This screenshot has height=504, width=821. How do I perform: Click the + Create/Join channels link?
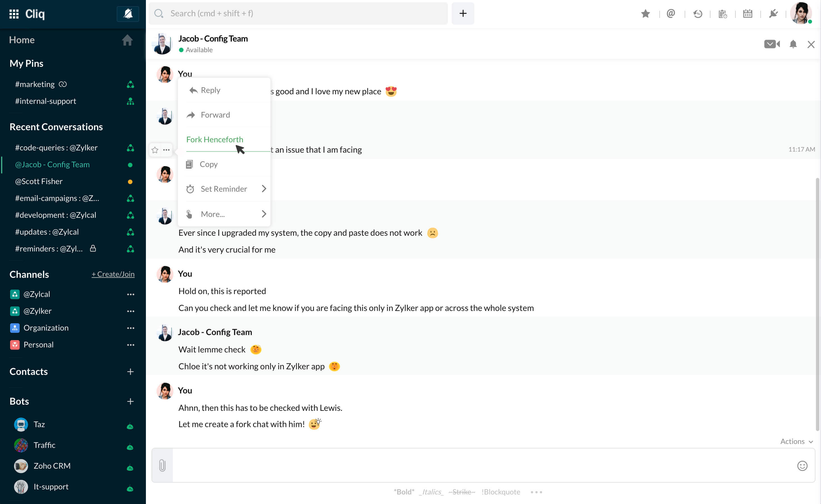(x=113, y=274)
